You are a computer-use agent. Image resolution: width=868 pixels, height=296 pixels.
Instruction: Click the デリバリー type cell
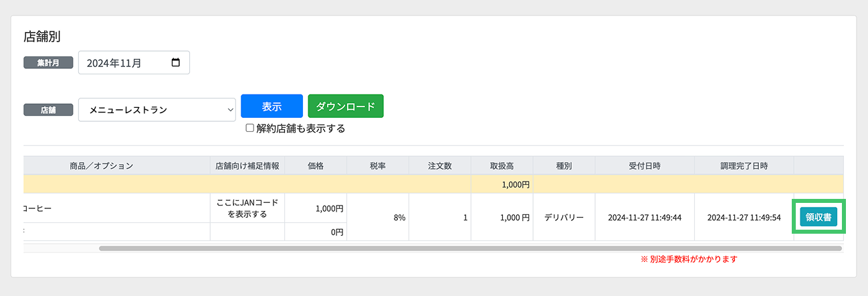click(564, 218)
